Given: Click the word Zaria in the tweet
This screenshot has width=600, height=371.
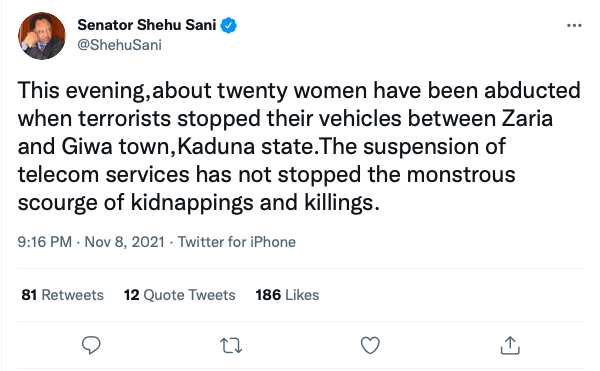Looking at the screenshot, I should 527,119.
